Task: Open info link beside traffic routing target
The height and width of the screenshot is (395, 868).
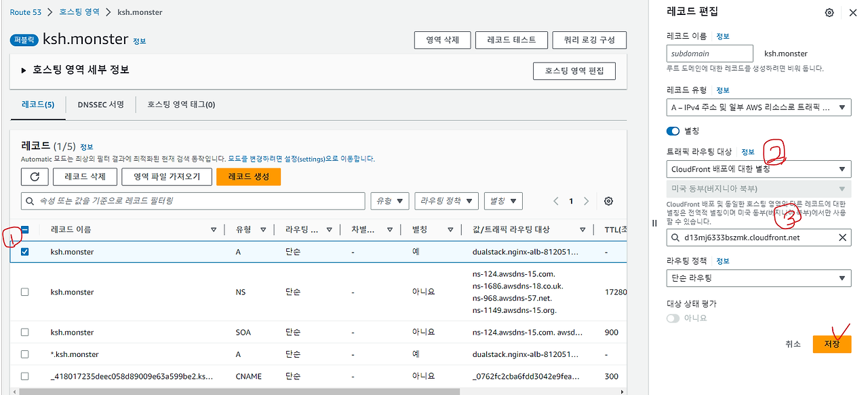Action: [747, 151]
